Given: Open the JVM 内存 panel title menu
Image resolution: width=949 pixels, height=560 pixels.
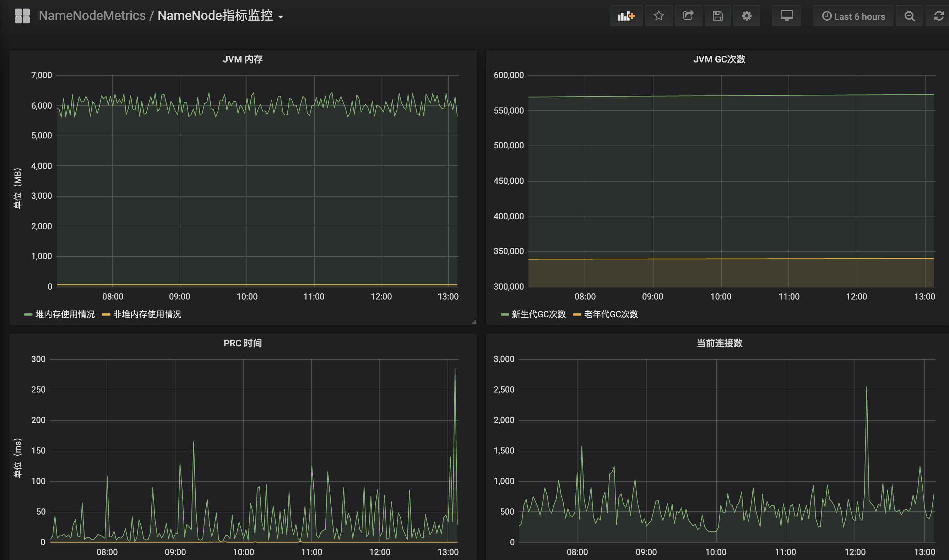Looking at the screenshot, I should [x=243, y=59].
